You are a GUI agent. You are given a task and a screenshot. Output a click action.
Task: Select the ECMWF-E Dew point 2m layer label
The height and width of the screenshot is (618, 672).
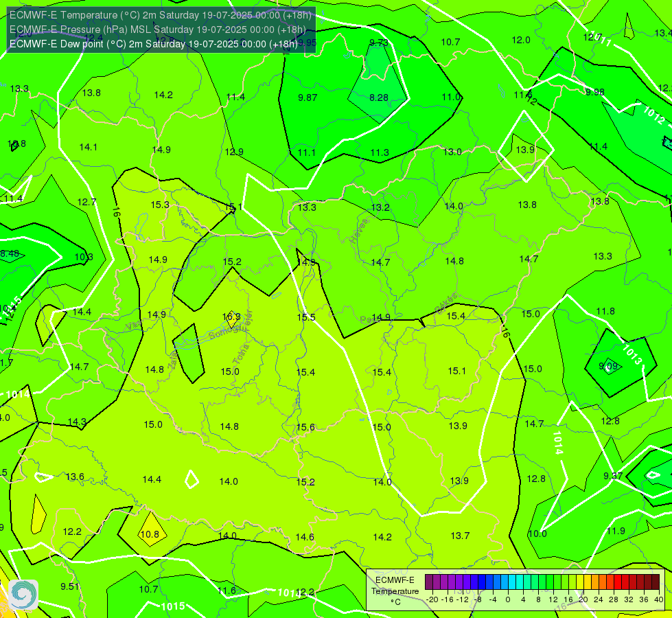(154, 44)
